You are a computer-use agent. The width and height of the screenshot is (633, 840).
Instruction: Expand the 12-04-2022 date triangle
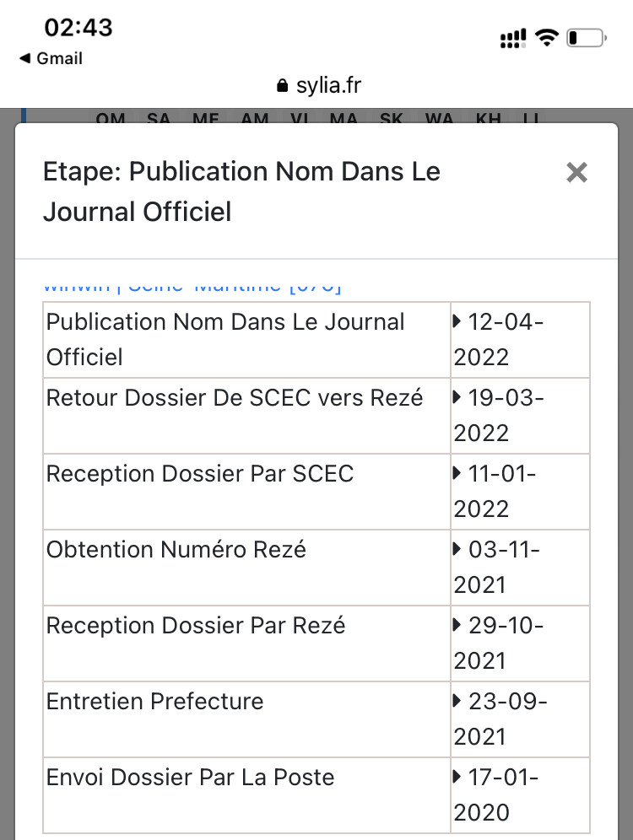pyautogui.click(x=457, y=321)
